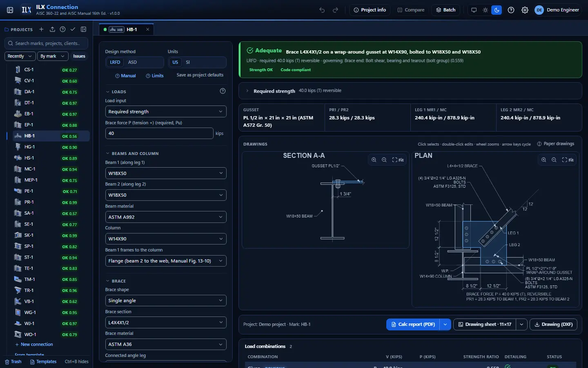This screenshot has width=588, height=368.
Task: Select the system theme monitor icon
Action: pos(474,10)
